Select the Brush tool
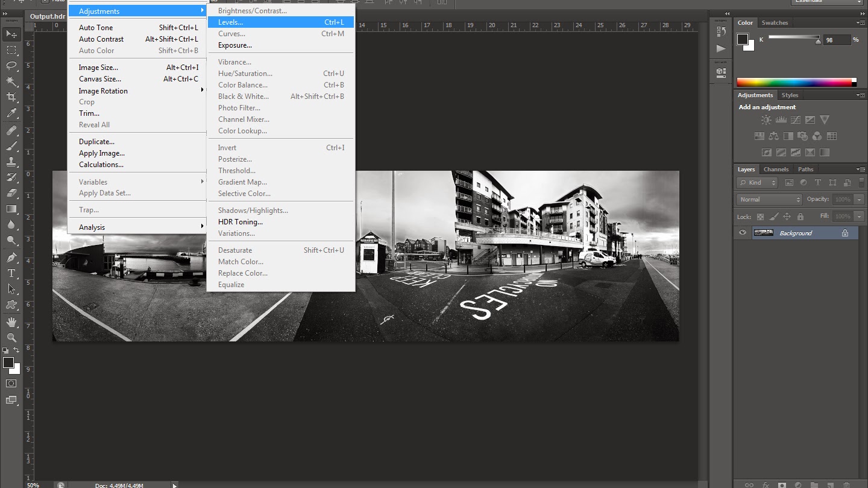 [11, 146]
